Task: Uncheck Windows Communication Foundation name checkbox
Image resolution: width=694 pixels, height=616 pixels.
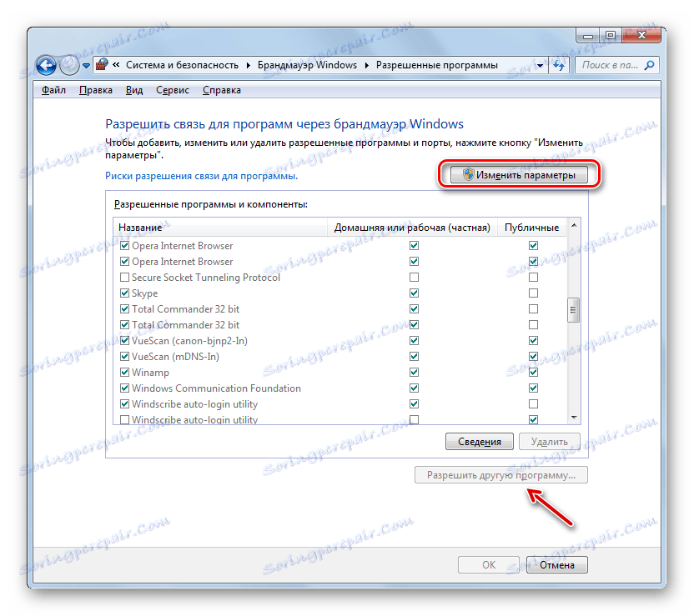Action: click(x=125, y=388)
